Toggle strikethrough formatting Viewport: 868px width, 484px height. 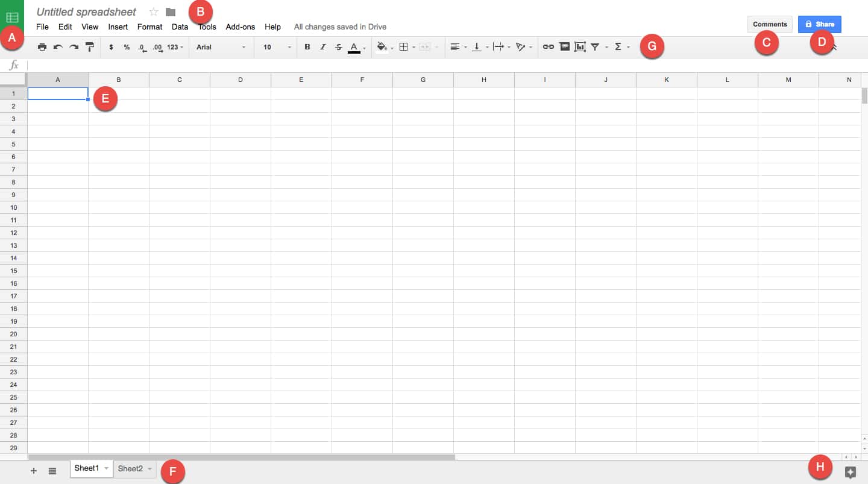pyautogui.click(x=338, y=47)
